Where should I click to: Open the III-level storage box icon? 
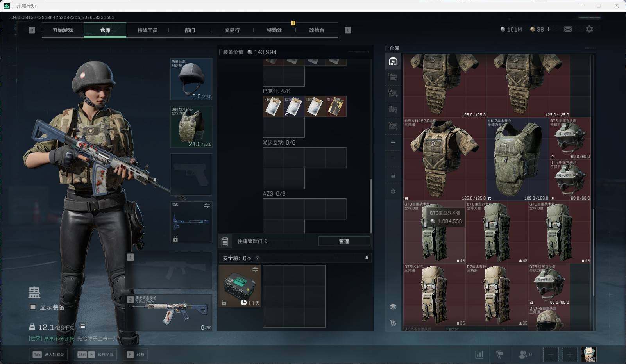(x=393, y=110)
